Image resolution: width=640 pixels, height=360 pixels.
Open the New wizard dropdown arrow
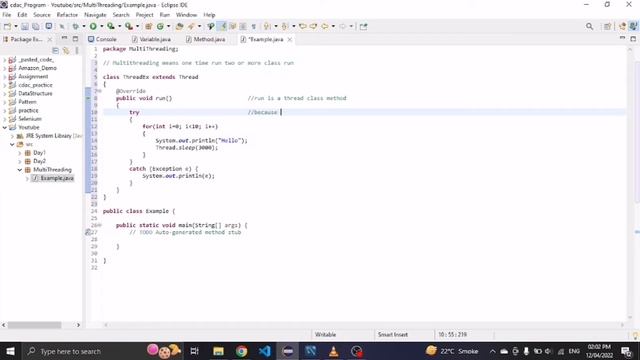click(16, 27)
